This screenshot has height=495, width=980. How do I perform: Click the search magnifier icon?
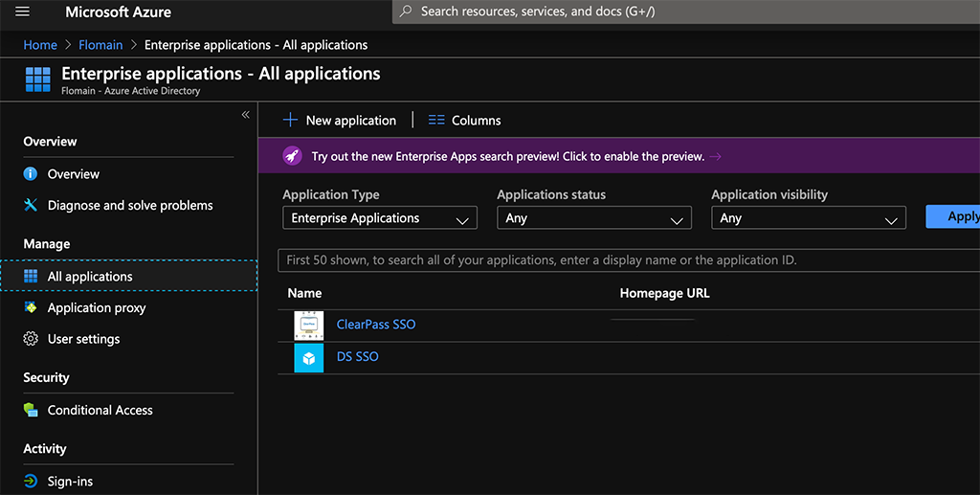pos(406,11)
